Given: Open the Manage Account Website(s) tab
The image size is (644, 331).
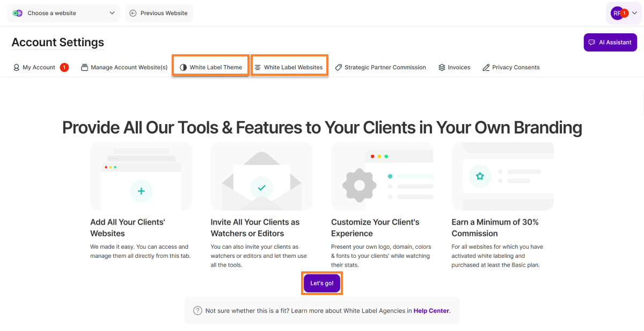Looking at the screenshot, I should pos(124,67).
